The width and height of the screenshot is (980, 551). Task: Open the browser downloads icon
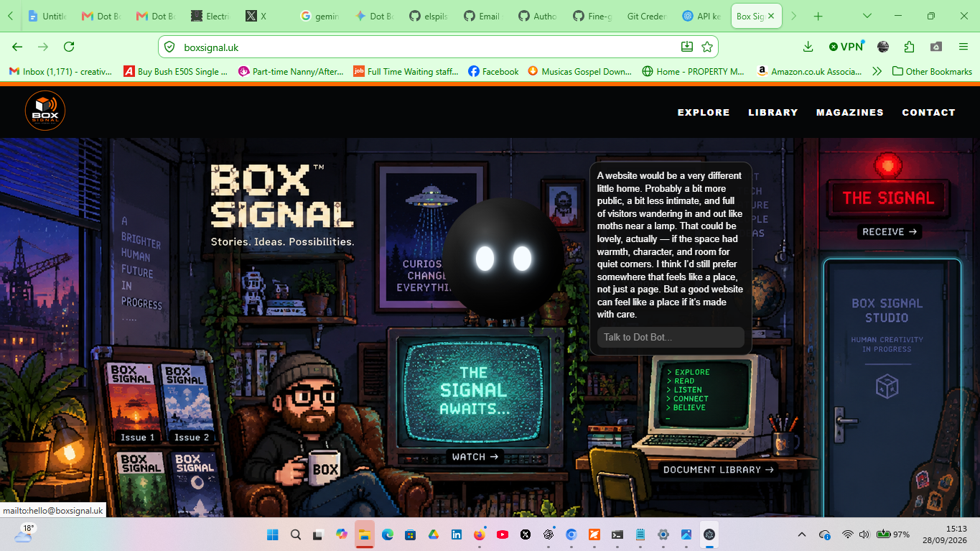(x=808, y=47)
